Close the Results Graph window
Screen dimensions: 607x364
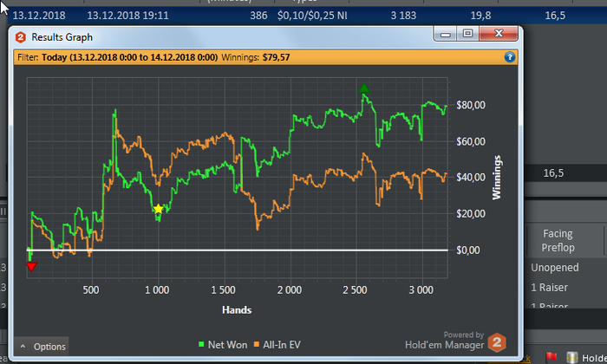[x=499, y=34]
